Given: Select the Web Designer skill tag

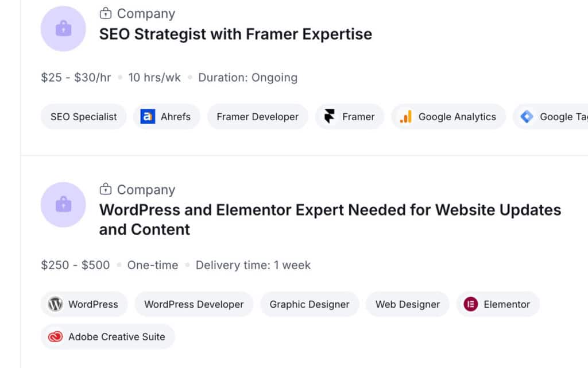Looking at the screenshot, I should [408, 304].
